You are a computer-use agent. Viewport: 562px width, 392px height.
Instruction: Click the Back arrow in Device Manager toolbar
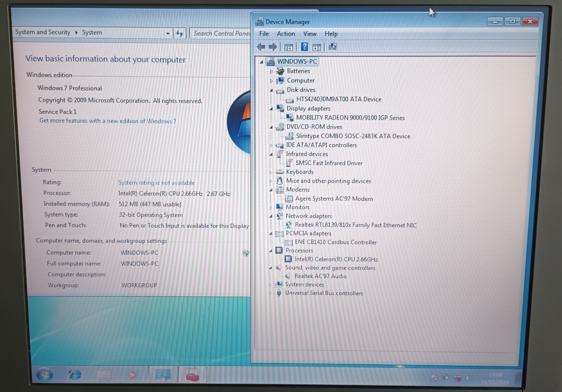261,47
